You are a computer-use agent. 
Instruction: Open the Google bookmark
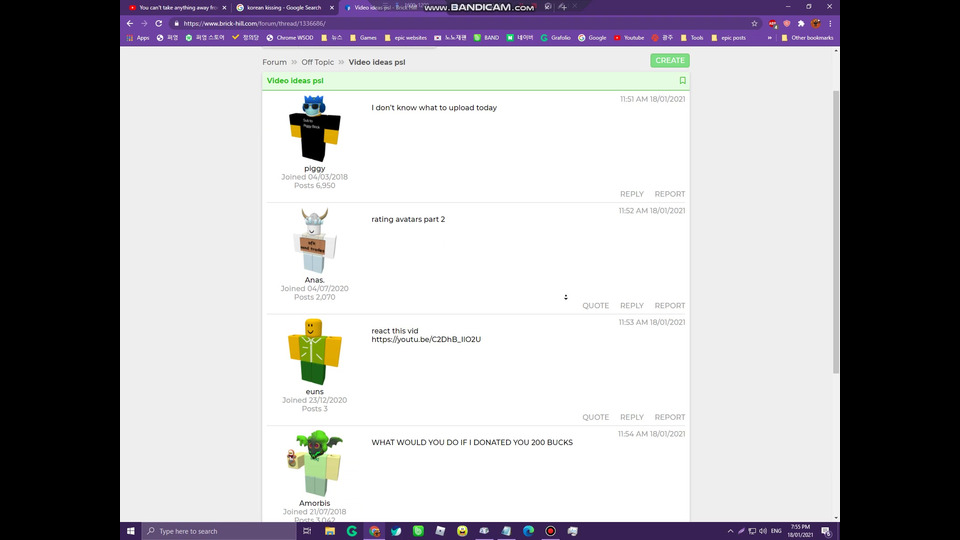point(592,38)
